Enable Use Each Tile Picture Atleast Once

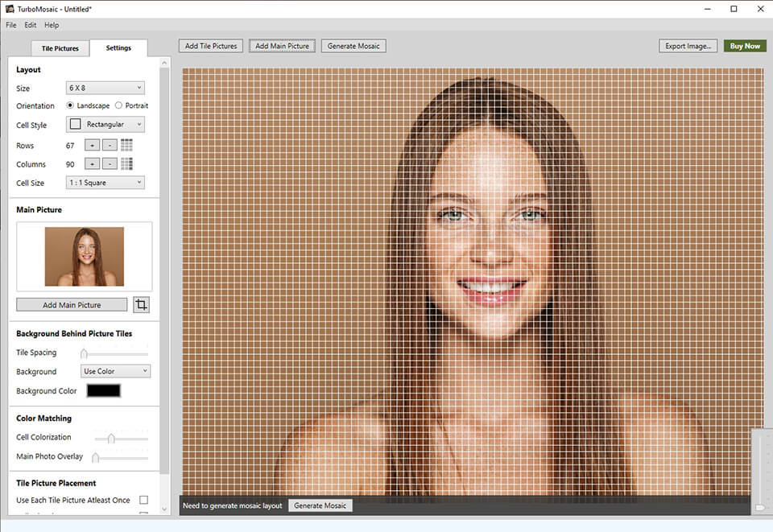[x=143, y=500]
